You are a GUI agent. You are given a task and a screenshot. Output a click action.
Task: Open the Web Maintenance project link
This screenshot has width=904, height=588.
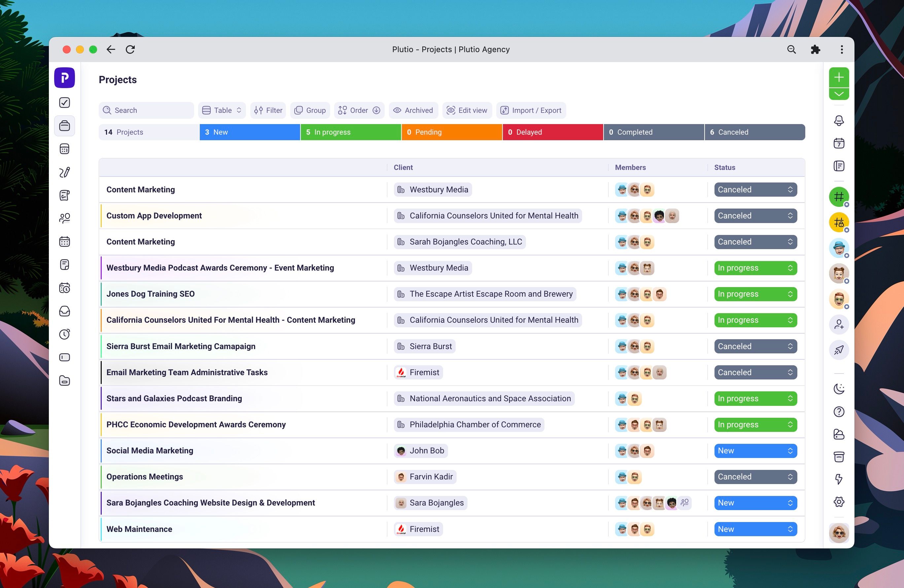tap(139, 529)
